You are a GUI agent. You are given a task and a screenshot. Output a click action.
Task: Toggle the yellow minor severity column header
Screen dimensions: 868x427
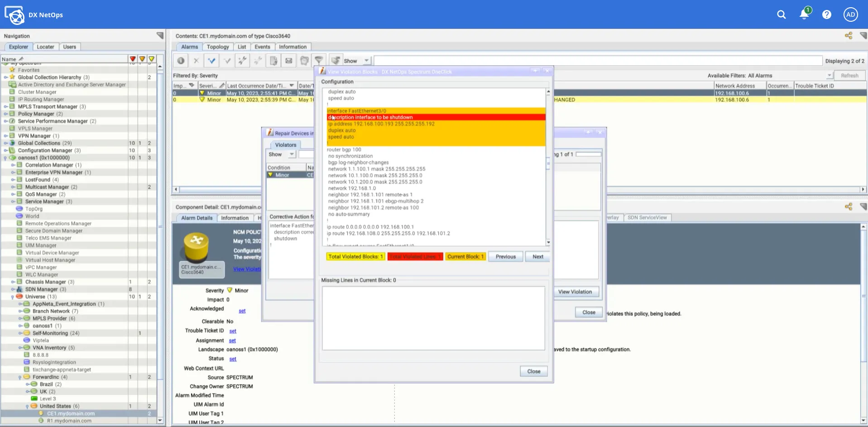coord(152,59)
